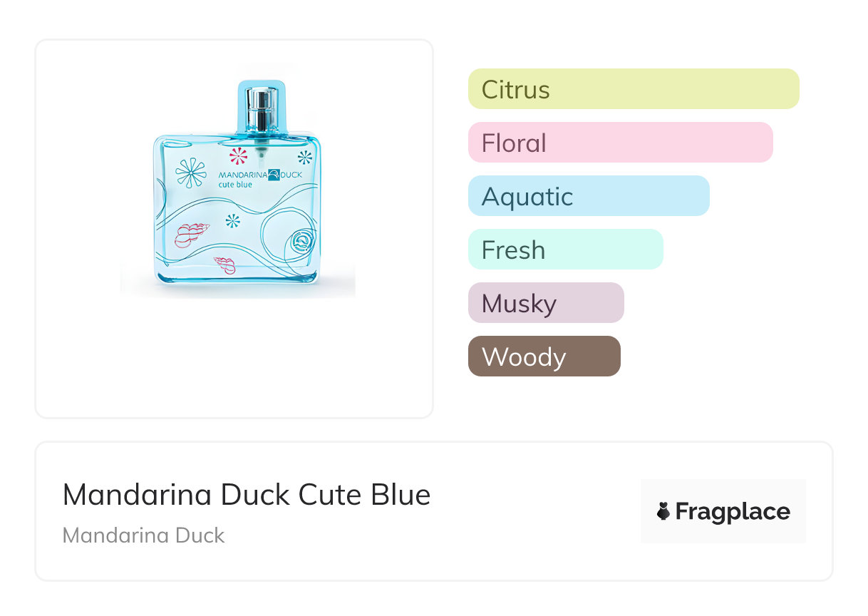Open the Mandarina Duck Cute Blue title
The image size is (868, 616).
click(247, 495)
